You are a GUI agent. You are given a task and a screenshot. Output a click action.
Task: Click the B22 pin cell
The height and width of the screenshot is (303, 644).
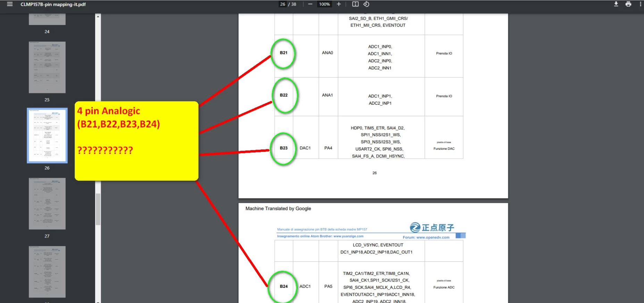coord(284,95)
